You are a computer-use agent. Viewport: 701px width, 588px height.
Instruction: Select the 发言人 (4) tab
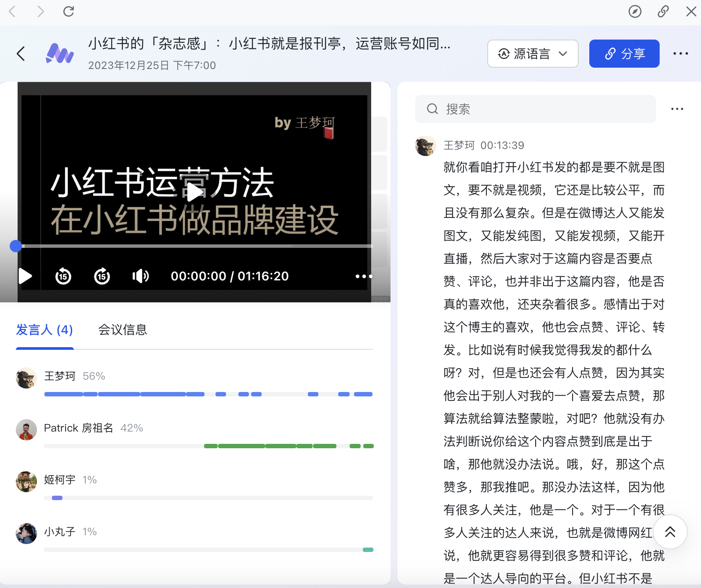pos(44,330)
